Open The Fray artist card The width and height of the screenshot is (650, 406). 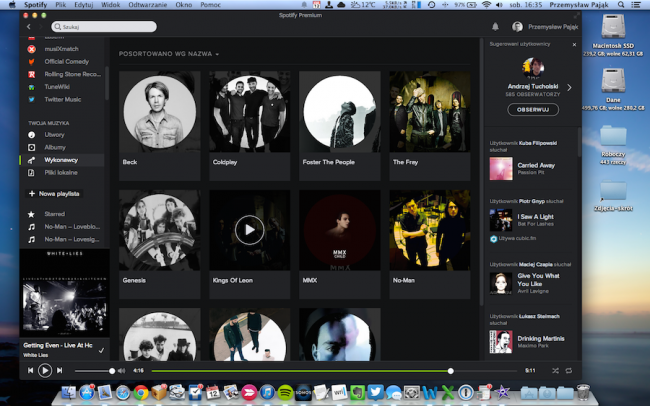(x=430, y=126)
